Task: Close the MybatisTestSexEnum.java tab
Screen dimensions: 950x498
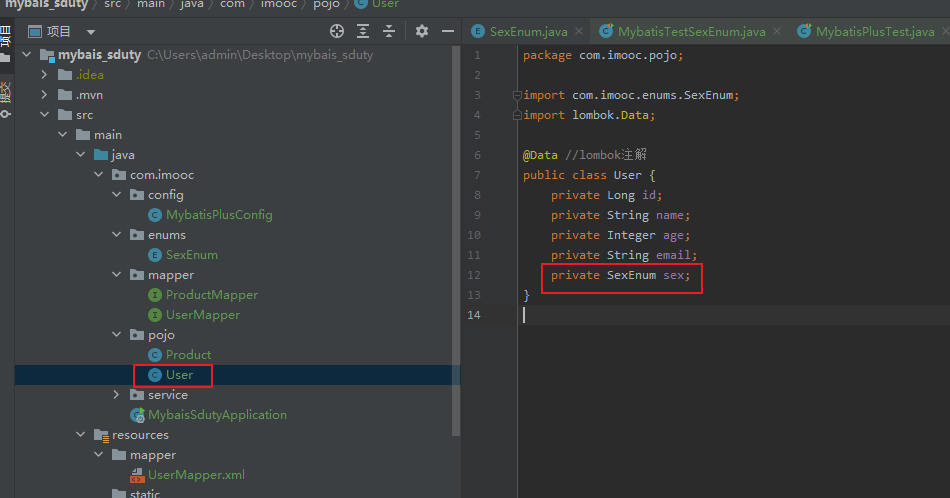Action: pos(777,31)
